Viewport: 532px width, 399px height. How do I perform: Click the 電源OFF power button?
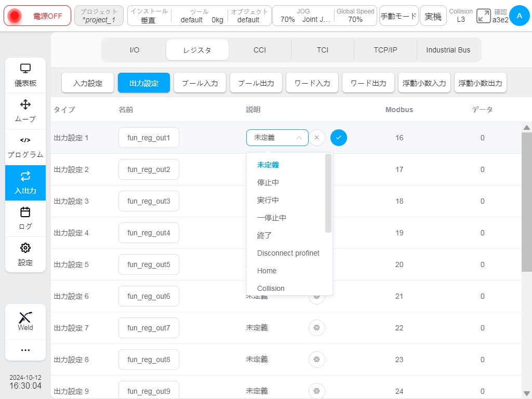pyautogui.click(x=37, y=16)
